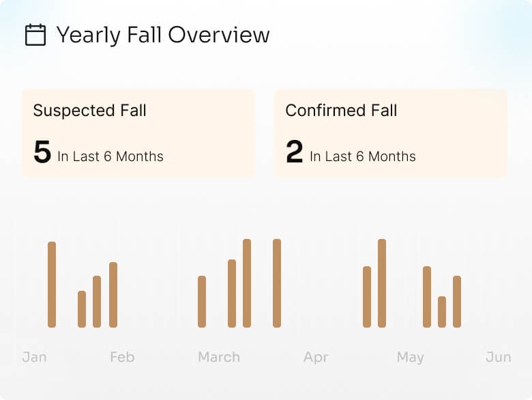This screenshot has width=532, height=400.
Task: Select the Yearly Fall Overview heading
Action: pyautogui.click(x=163, y=35)
